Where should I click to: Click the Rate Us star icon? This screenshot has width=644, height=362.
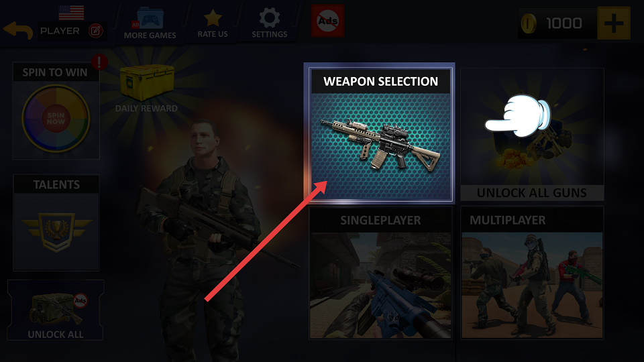coord(213,17)
